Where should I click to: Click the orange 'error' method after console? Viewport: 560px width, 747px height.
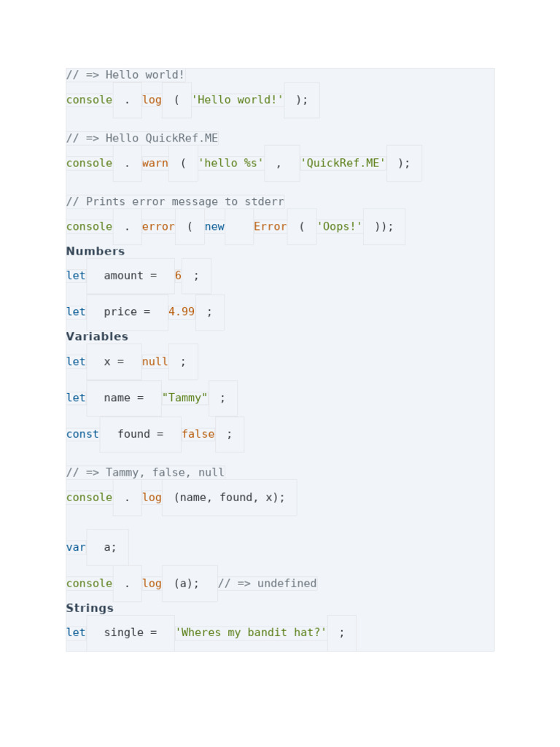[158, 227]
